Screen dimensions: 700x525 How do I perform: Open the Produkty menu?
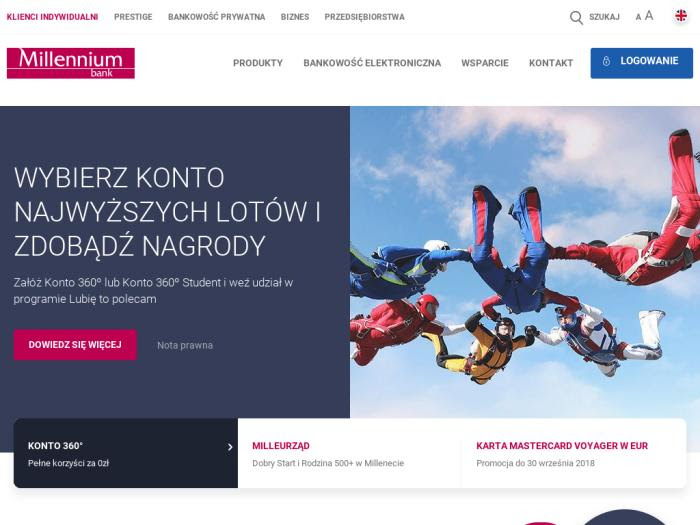click(x=258, y=63)
